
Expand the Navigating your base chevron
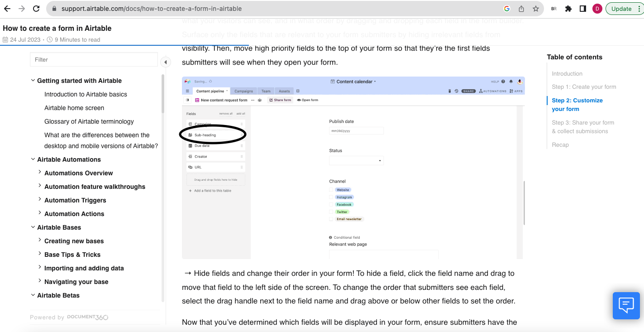click(x=40, y=281)
